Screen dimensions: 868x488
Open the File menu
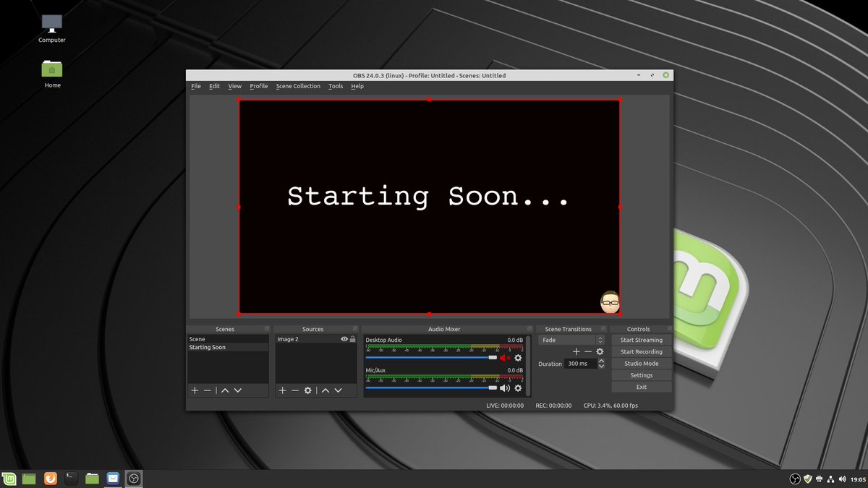click(x=196, y=86)
